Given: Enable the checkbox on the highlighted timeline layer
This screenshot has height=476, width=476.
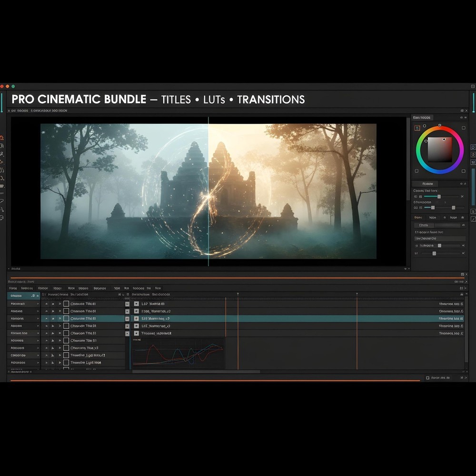Looking at the screenshot, I should [66, 318].
